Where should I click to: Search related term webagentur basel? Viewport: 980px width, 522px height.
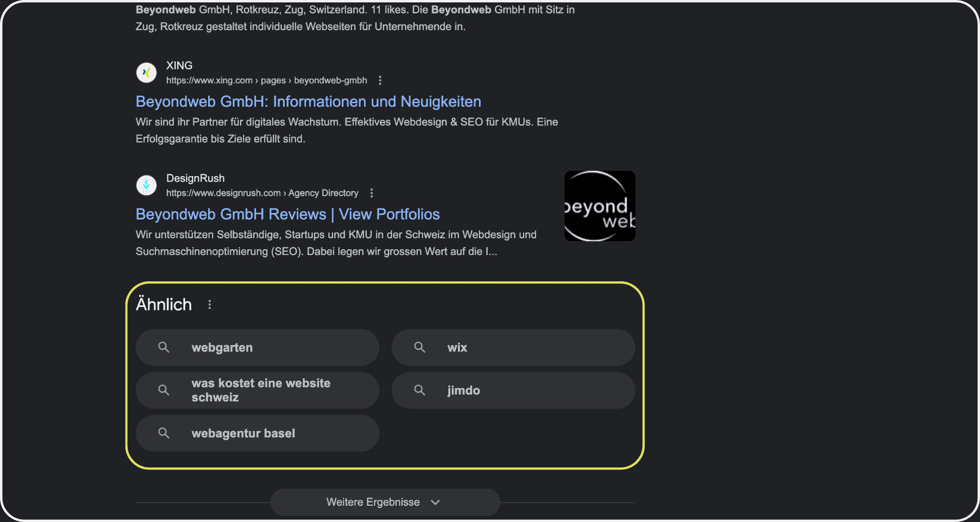257,433
